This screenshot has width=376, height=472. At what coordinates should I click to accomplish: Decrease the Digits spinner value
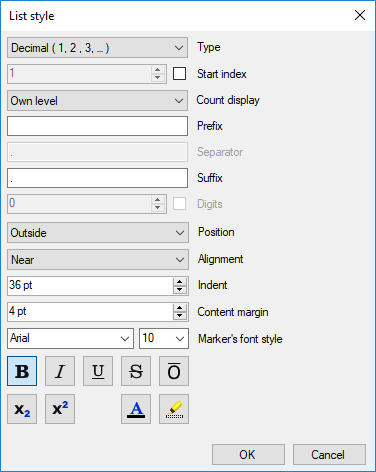point(158,208)
